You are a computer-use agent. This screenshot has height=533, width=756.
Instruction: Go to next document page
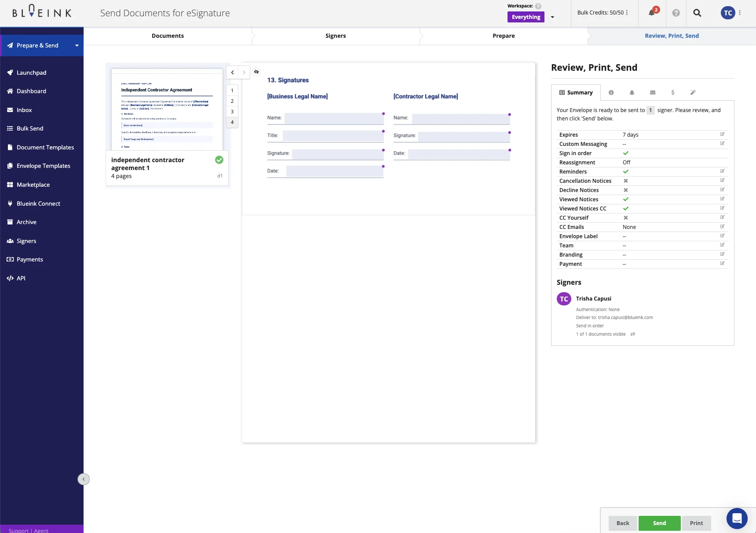[244, 73]
